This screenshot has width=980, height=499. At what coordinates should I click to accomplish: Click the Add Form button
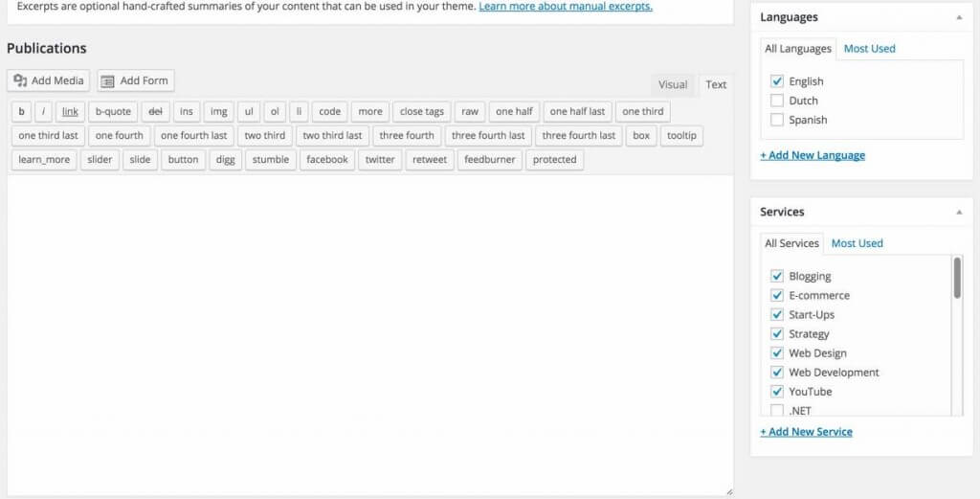tap(136, 81)
